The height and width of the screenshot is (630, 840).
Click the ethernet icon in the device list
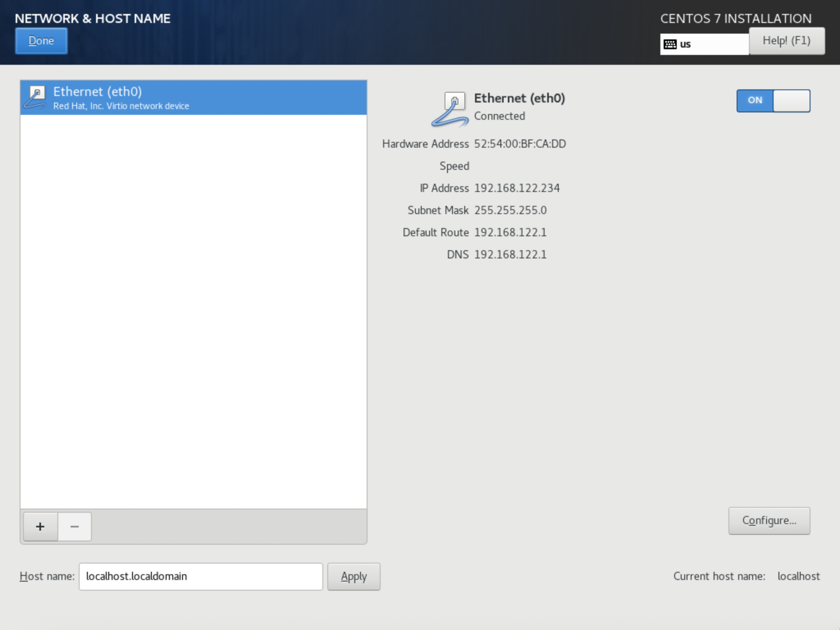(x=35, y=98)
